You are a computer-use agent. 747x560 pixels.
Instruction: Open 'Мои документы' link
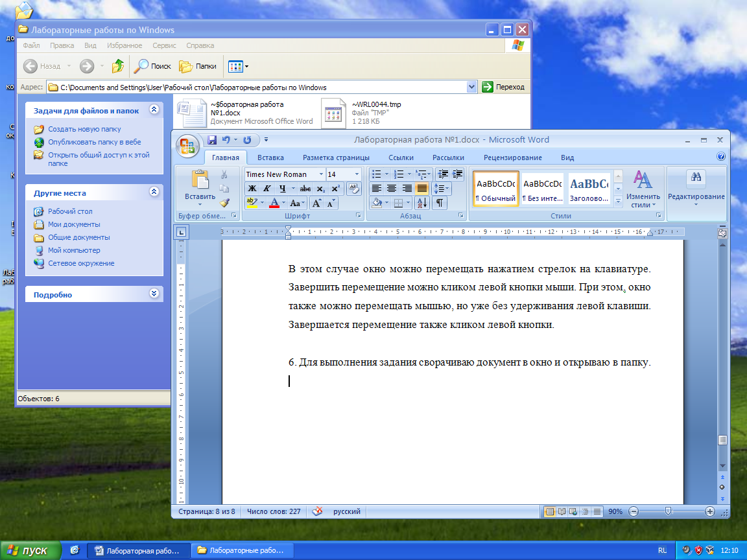click(x=74, y=224)
